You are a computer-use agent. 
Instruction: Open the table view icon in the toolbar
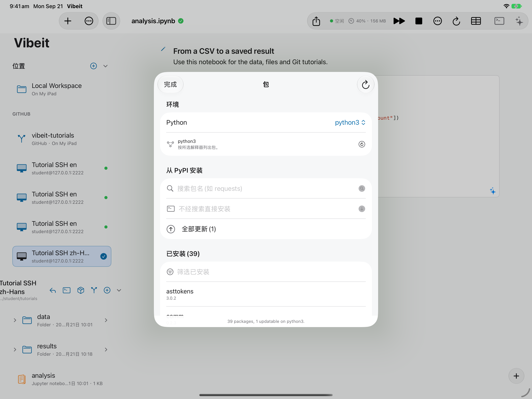coord(476,21)
